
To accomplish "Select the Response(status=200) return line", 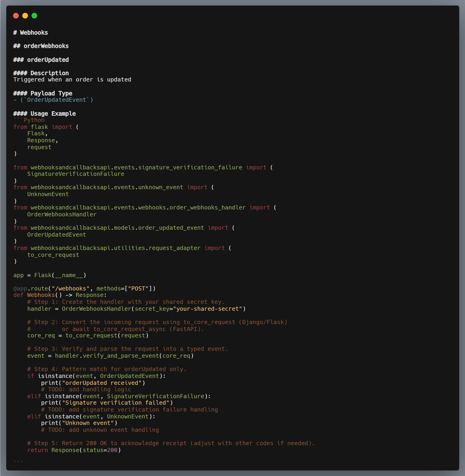I will tap(74, 450).
